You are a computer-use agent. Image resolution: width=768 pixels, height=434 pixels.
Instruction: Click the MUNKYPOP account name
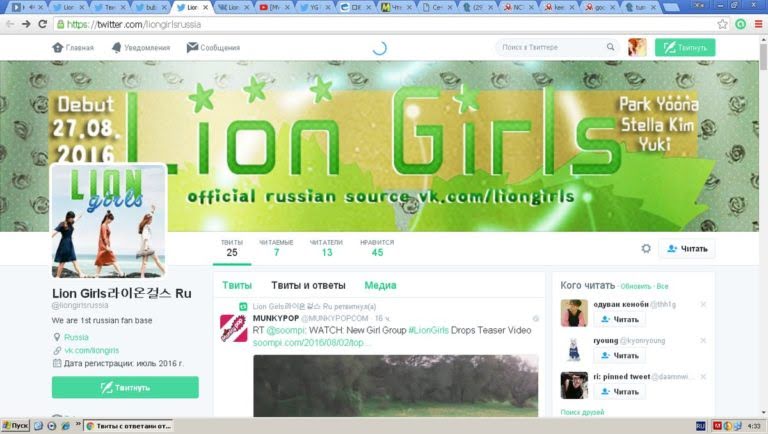[x=275, y=318]
